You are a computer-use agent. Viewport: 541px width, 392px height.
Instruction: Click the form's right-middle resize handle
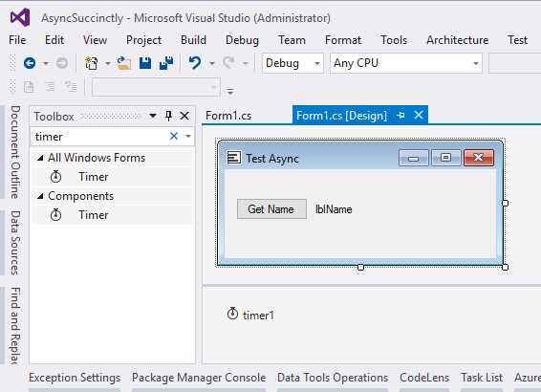(x=505, y=203)
